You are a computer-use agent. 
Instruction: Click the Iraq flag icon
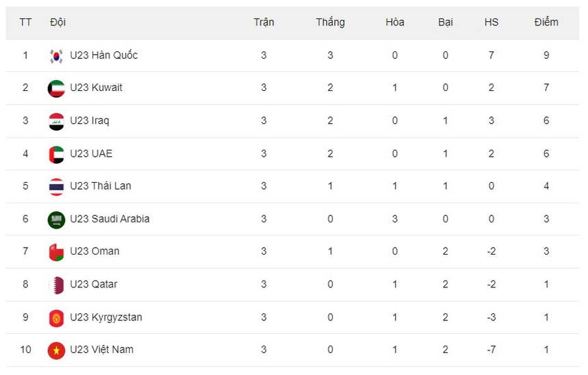tap(57, 121)
